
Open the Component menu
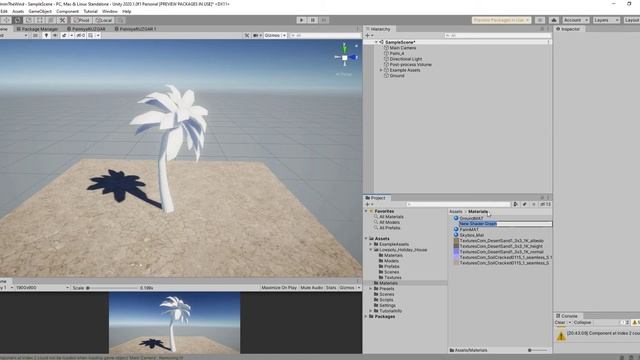tap(67, 11)
